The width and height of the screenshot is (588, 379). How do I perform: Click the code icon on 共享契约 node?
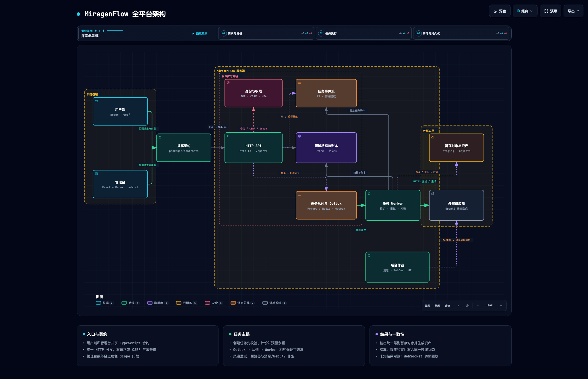[x=160, y=137]
